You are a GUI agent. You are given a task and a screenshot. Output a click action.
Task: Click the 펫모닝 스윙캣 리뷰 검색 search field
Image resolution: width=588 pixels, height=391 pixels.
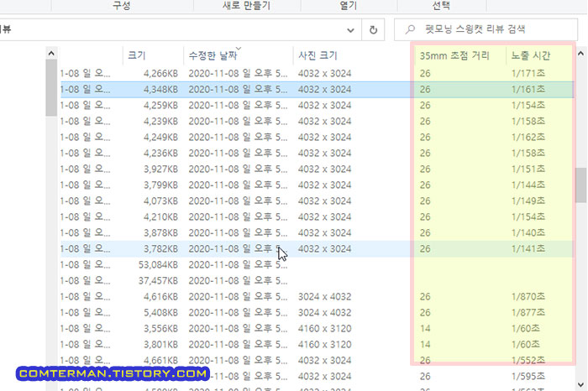tap(486, 29)
